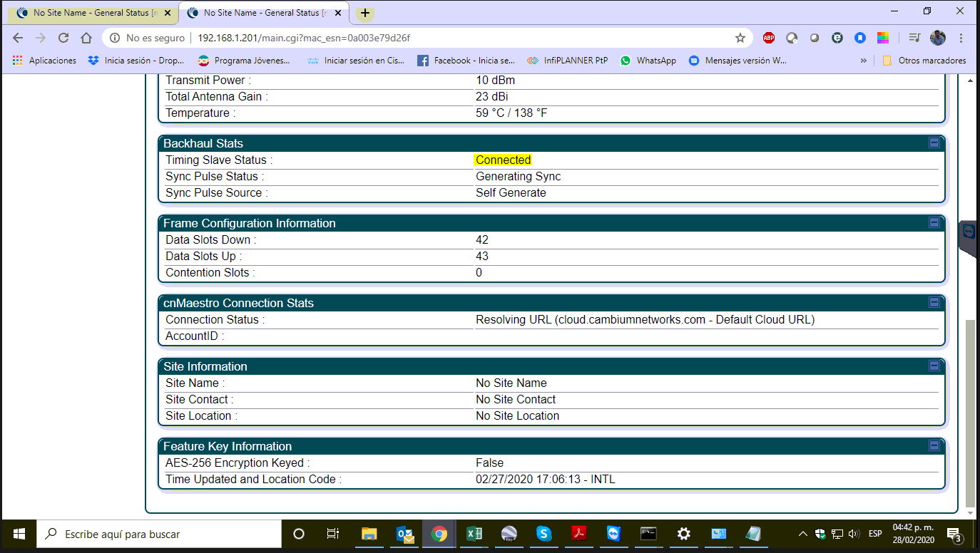Click the home icon in toolbar
980x553 pixels.
point(86,38)
